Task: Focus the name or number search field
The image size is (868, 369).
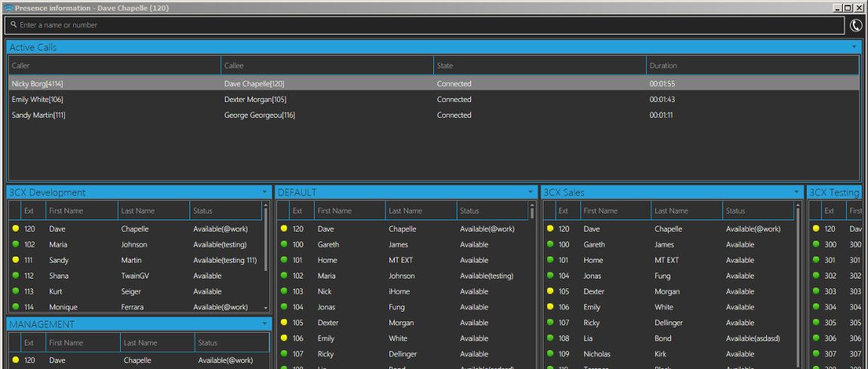Action: tap(425, 25)
